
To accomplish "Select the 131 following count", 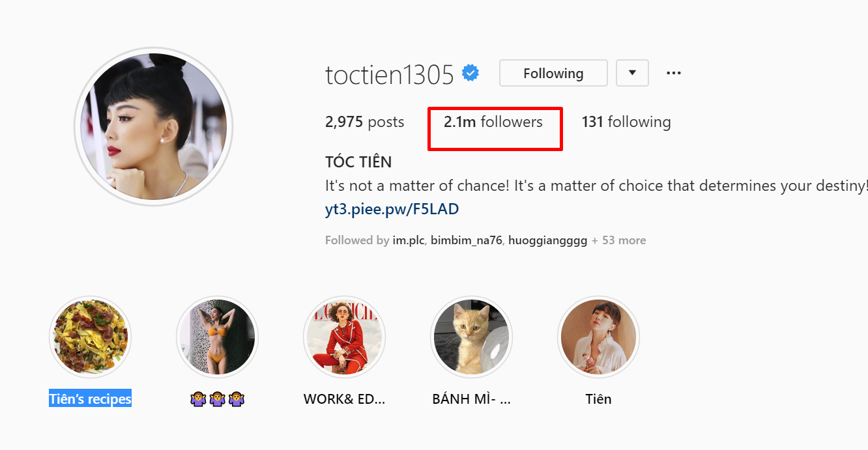I will coord(626,122).
